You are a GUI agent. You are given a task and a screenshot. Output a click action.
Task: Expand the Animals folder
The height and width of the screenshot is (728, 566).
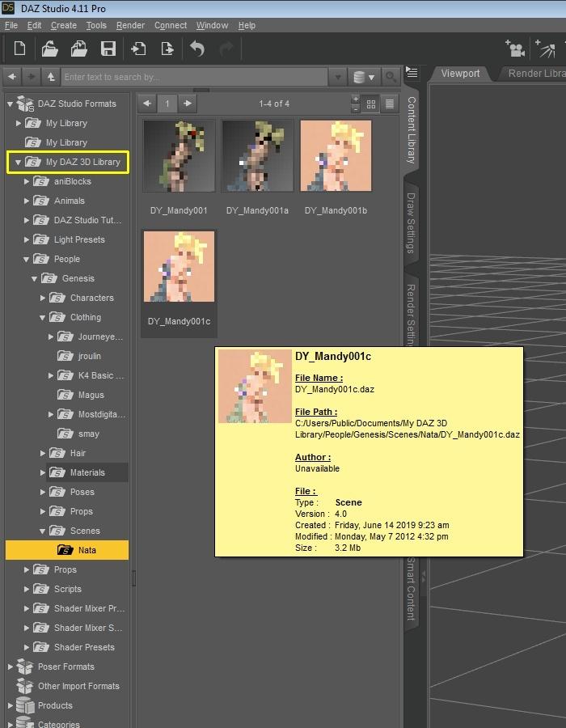(x=27, y=201)
